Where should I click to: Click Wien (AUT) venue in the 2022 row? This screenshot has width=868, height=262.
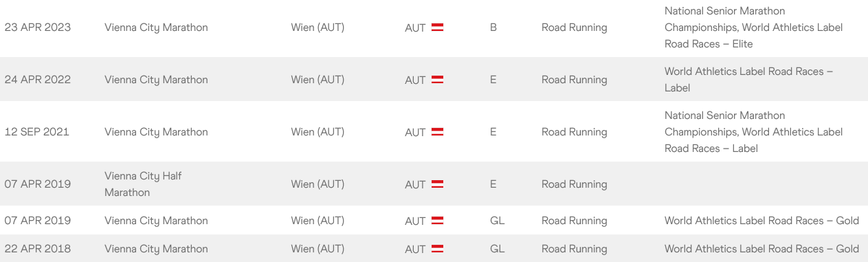[x=318, y=80]
